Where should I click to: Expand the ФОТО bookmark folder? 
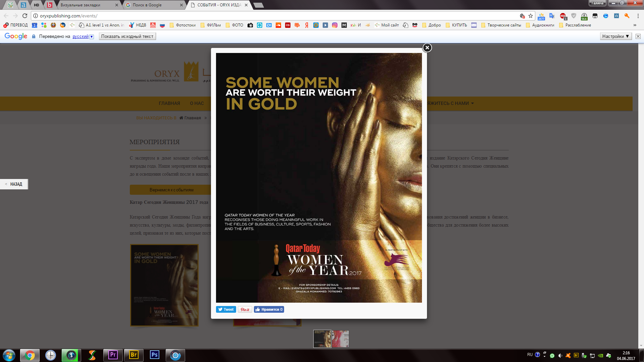(234, 25)
